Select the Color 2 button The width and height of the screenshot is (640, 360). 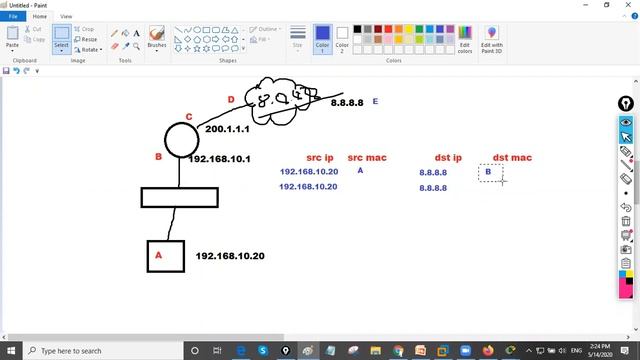tap(342, 39)
